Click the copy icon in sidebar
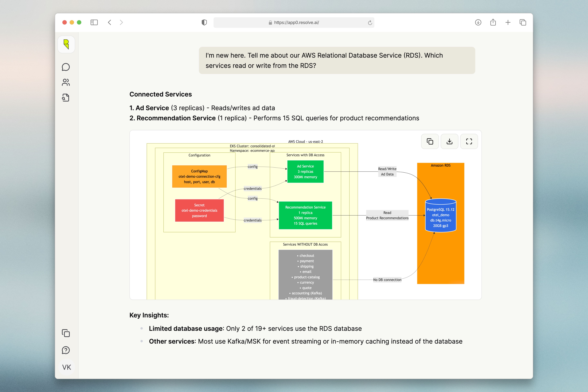 [66, 333]
